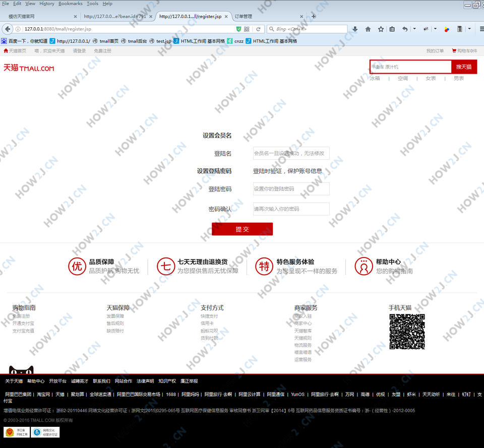
Task: Click the mobile Tmall QR code
Action: 407,332
